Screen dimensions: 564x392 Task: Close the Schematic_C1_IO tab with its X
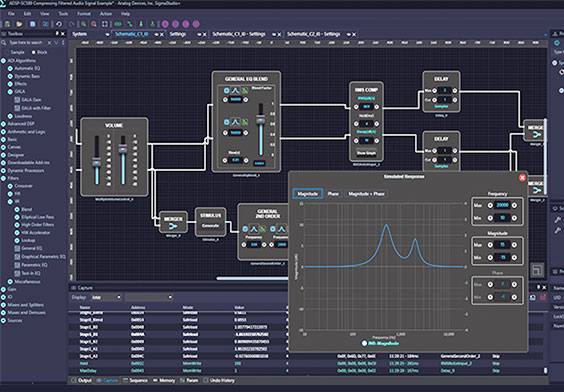[162, 35]
